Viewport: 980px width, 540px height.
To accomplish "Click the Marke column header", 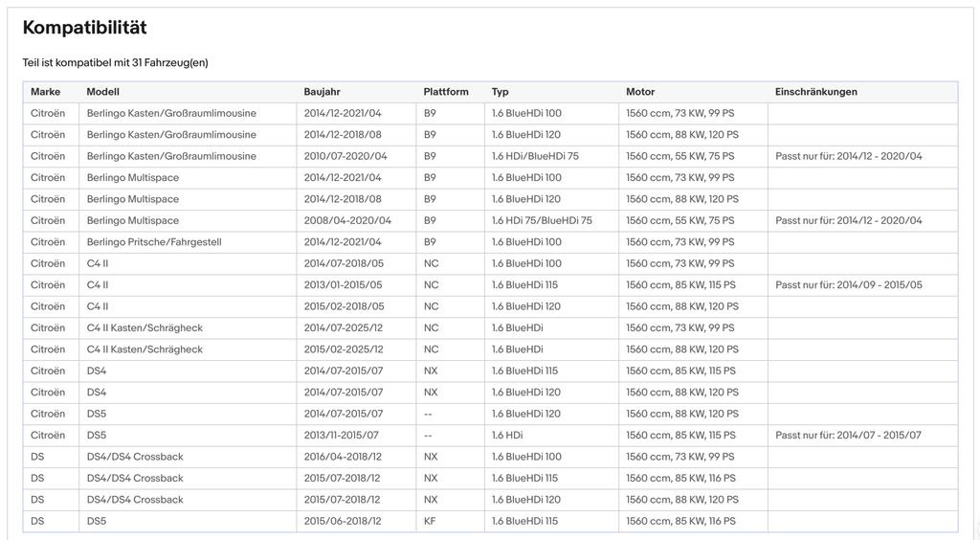I will [46, 92].
